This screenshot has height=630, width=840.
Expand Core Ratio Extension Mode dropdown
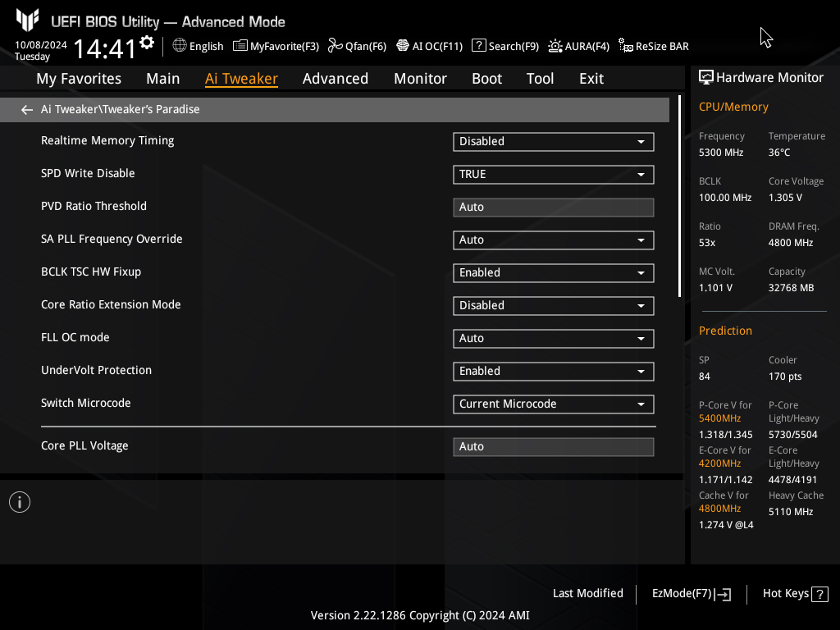(x=554, y=306)
